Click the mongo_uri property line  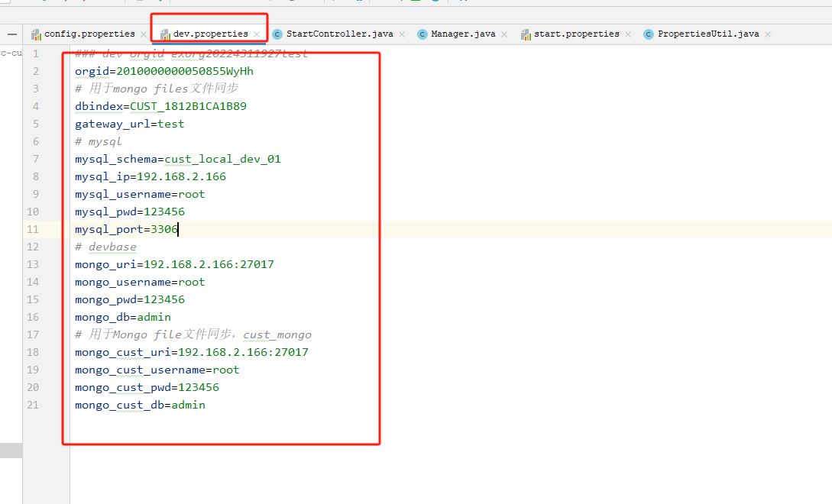(174, 264)
